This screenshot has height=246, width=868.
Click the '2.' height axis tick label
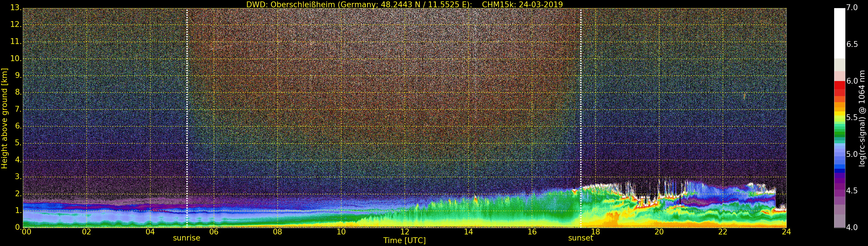point(18,194)
